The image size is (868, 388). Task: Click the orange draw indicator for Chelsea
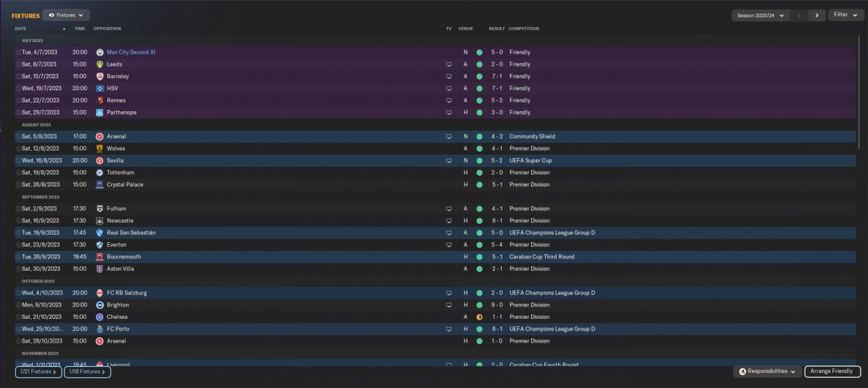[479, 317]
